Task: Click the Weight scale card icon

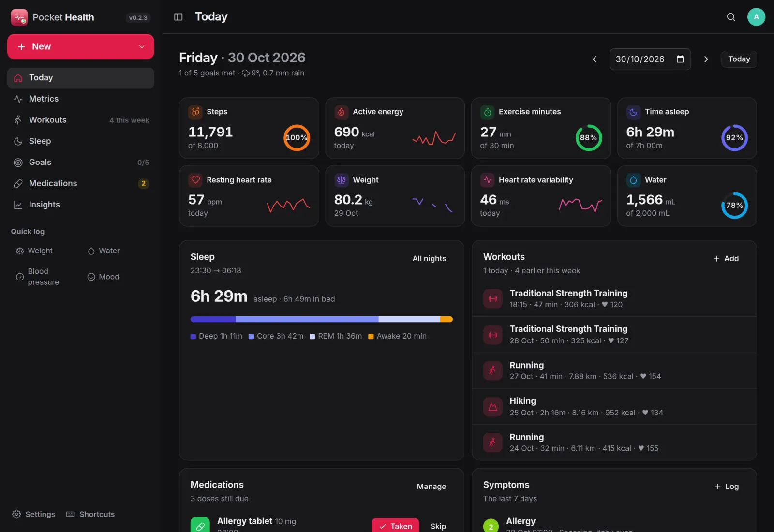Action: click(342, 180)
